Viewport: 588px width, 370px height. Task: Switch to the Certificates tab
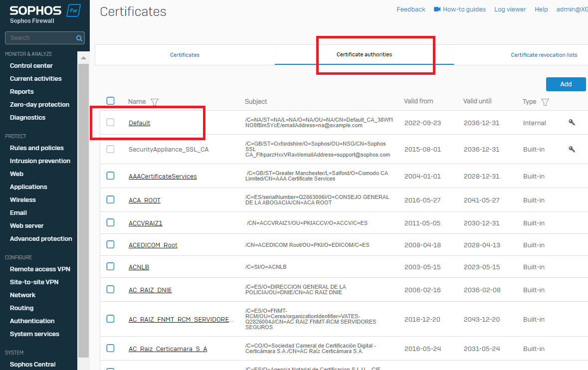coord(185,55)
